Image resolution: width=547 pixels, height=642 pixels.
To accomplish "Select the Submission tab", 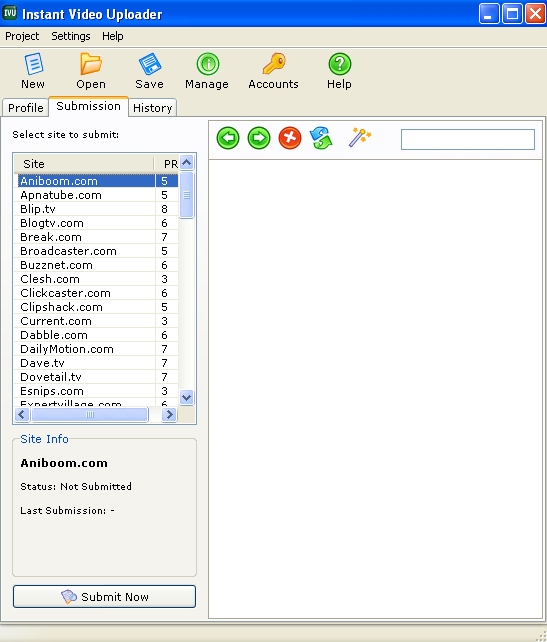I will click(88, 106).
